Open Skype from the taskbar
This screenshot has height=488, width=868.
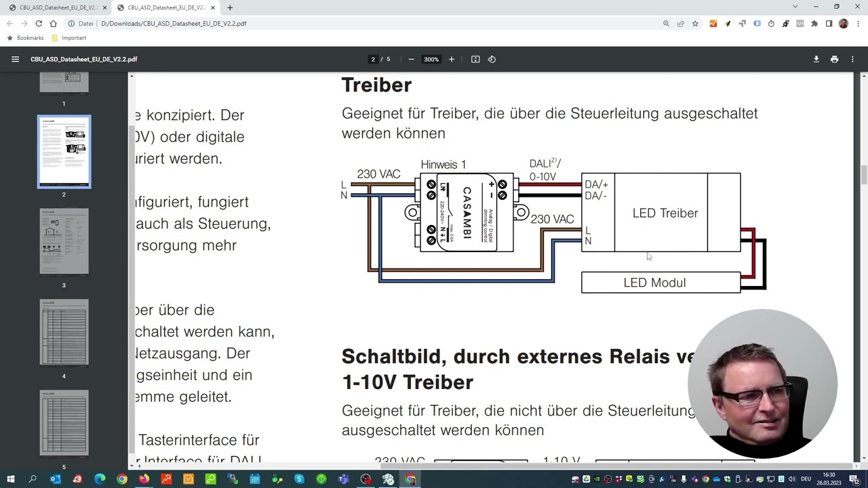pos(299,479)
